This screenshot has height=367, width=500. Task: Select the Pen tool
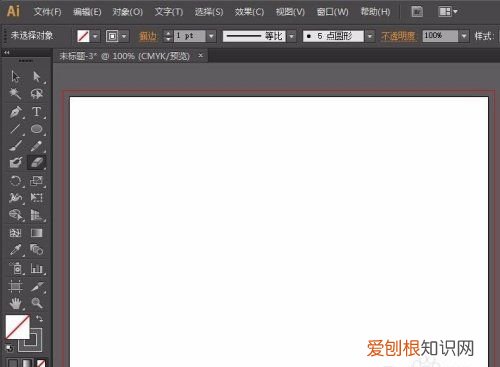coord(15,112)
